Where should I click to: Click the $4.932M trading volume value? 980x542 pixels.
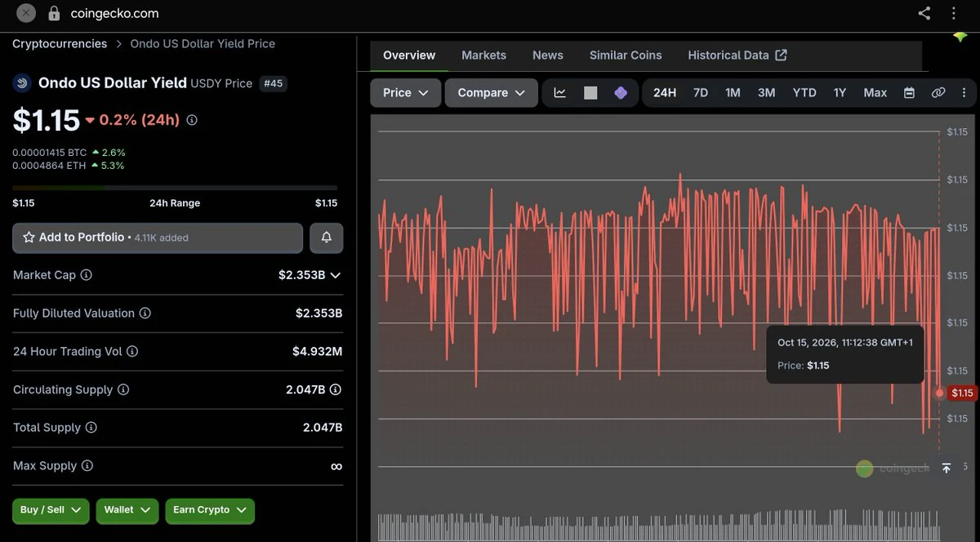317,351
